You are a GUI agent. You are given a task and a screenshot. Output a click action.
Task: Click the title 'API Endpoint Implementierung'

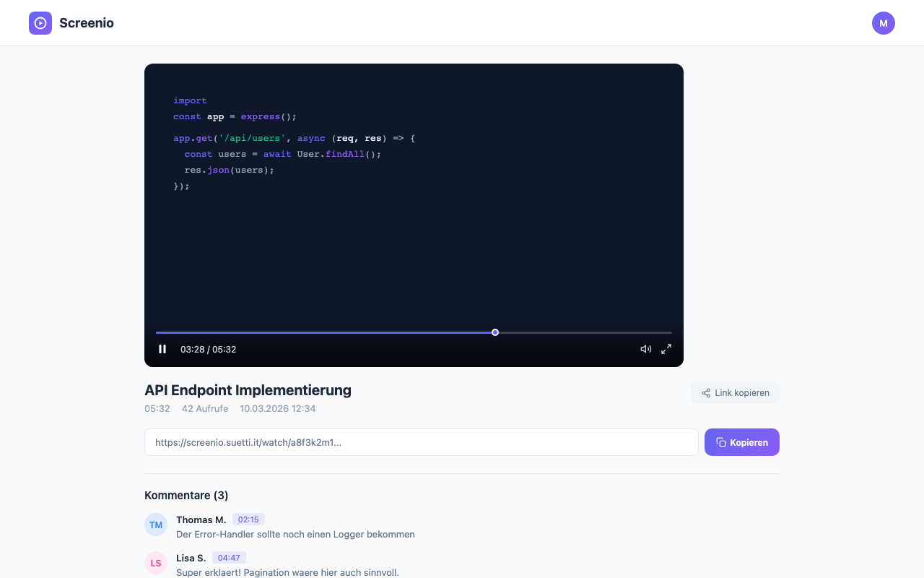click(x=248, y=390)
